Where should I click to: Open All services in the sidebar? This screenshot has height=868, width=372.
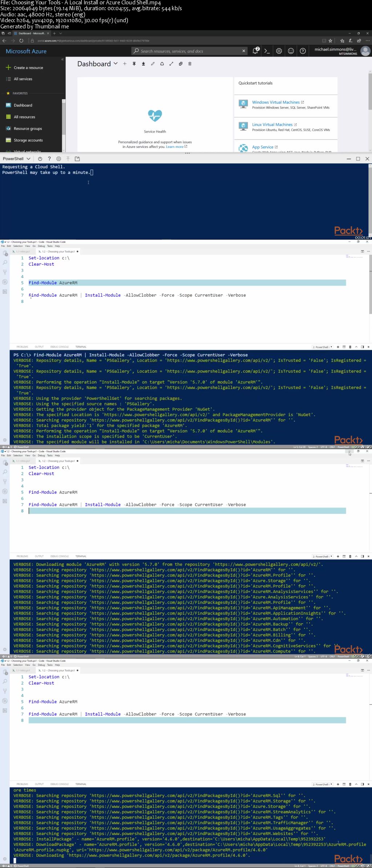(x=19, y=79)
